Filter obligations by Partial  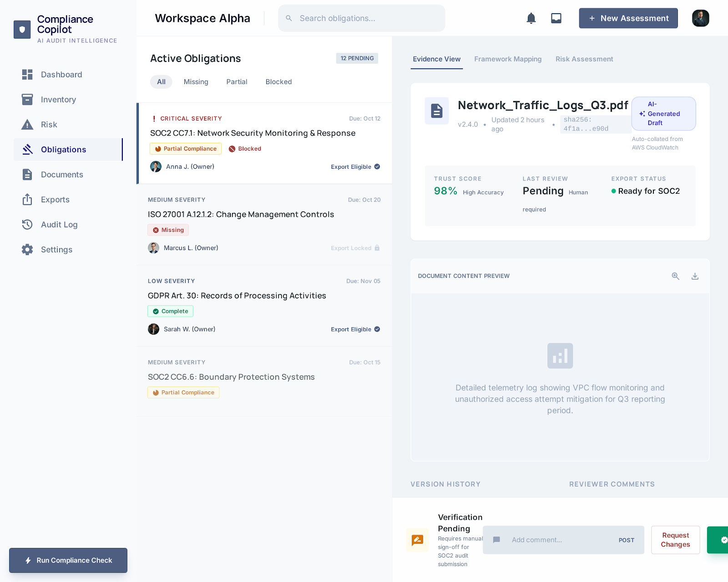pos(237,82)
